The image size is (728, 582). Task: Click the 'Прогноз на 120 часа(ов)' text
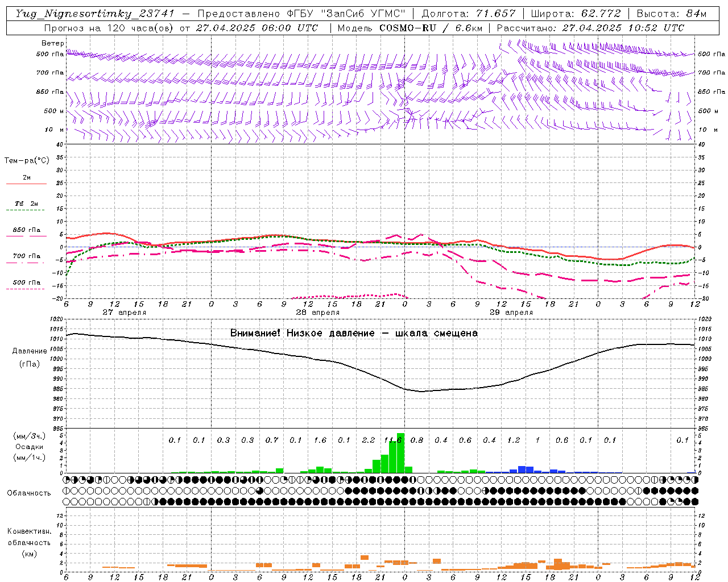point(110,28)
